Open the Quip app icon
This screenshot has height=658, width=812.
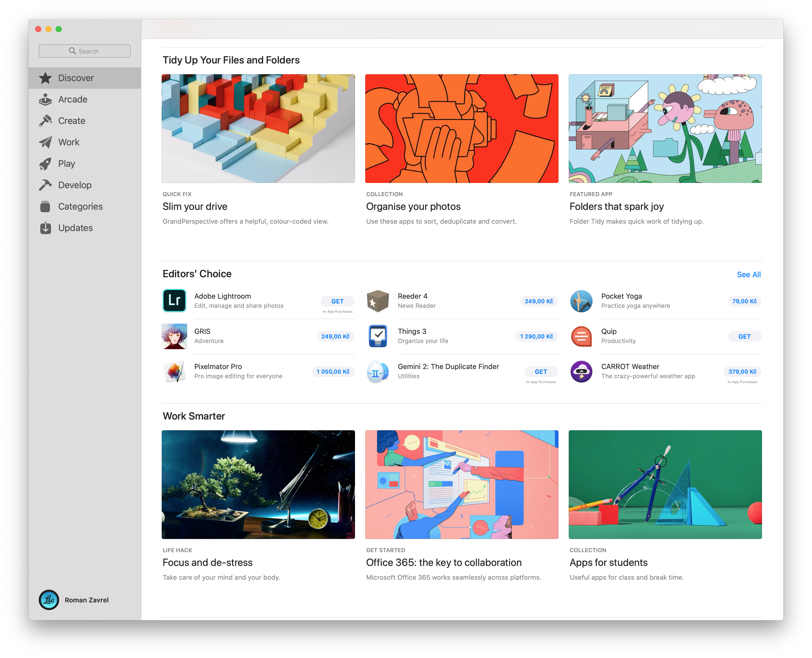click(581, 336)
